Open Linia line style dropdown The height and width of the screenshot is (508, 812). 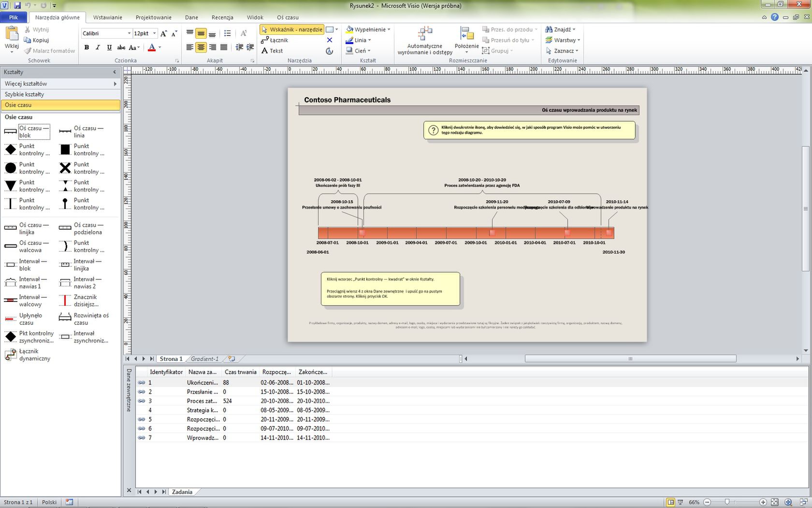358,40
